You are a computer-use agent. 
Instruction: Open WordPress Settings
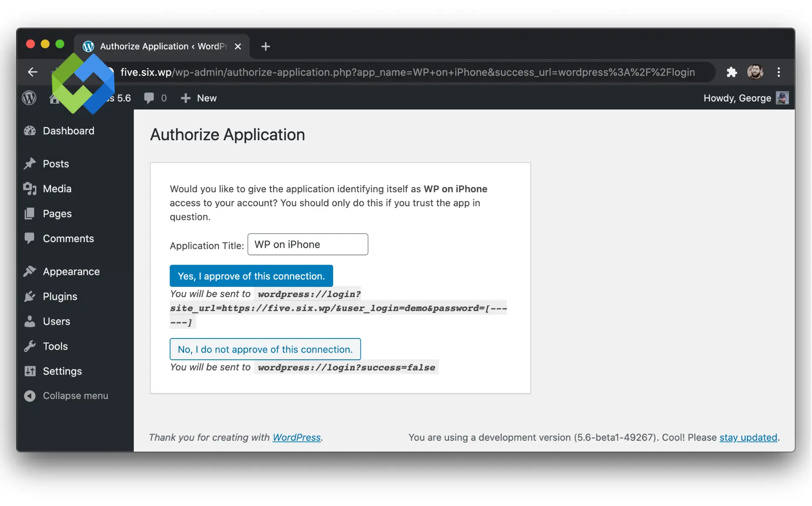point(62,371)
